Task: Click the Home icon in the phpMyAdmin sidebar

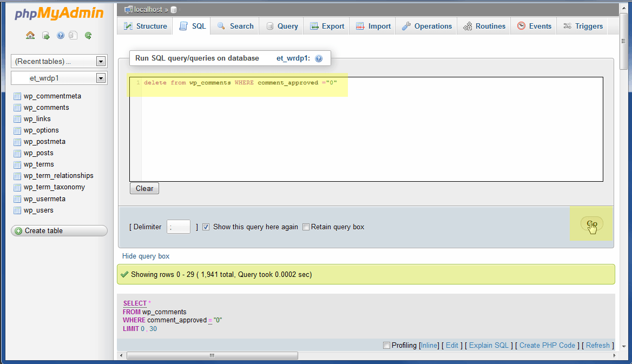Action: [30, 36]
